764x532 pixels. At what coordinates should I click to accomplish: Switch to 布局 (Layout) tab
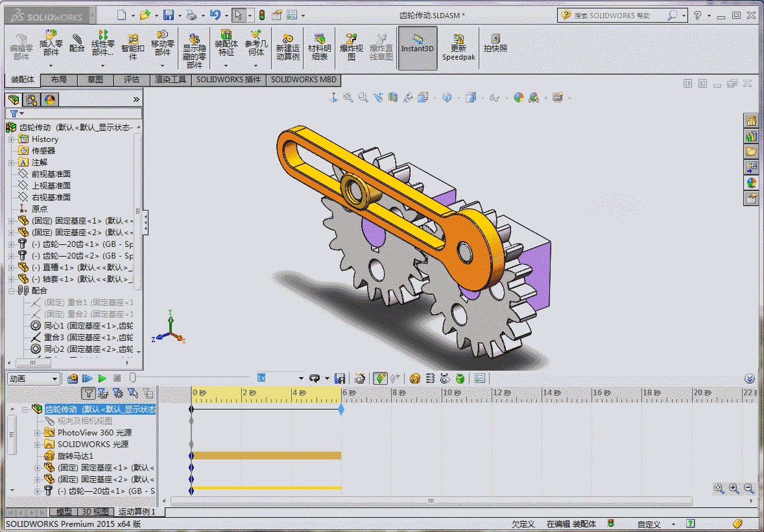tap(58, 79)
